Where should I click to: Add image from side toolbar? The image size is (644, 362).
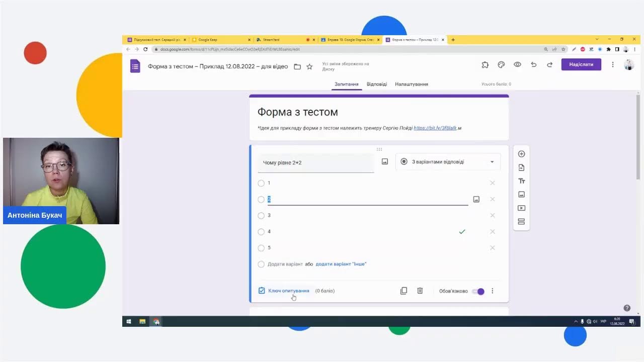521,194
